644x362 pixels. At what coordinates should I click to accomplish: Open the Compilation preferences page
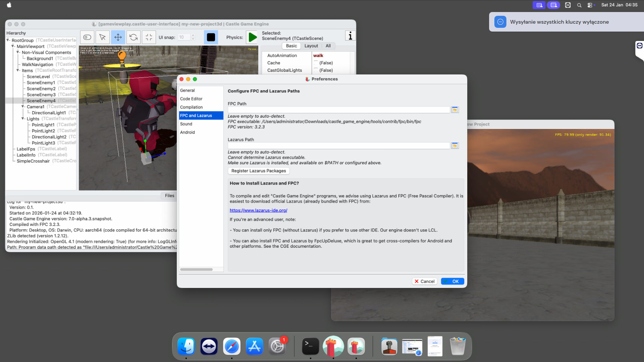tap(191, 107)
